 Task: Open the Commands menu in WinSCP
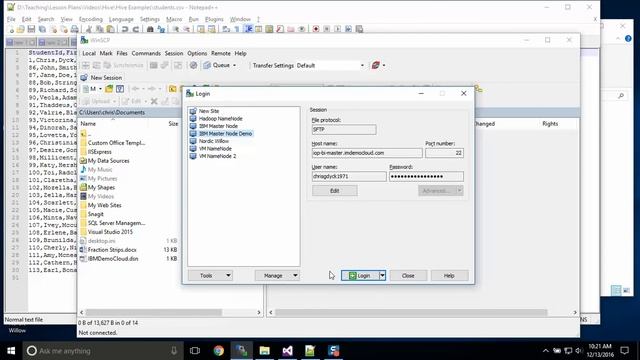coord(146,53)
